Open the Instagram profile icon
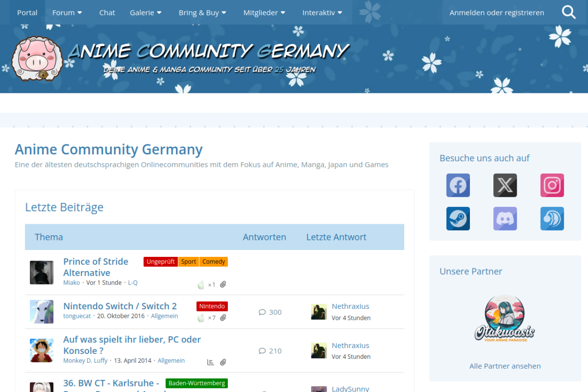The width and height of the screenshot is (588, 392). pos(552,185)
